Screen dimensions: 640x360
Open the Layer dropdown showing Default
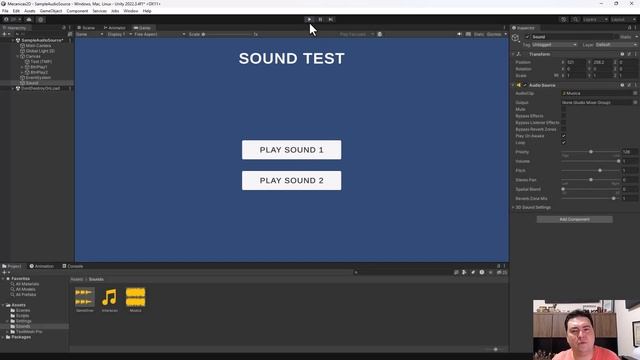pos(616,44)
